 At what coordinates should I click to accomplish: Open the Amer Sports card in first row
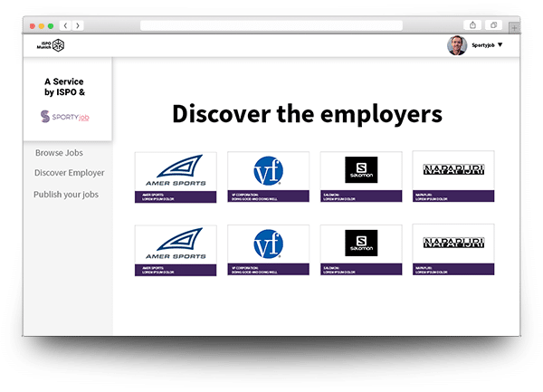click(176, 177)
